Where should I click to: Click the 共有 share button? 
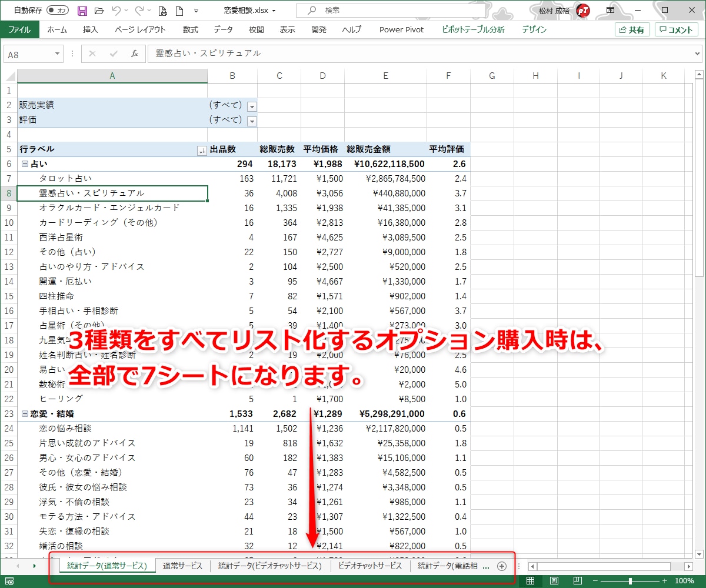[632, 29]
